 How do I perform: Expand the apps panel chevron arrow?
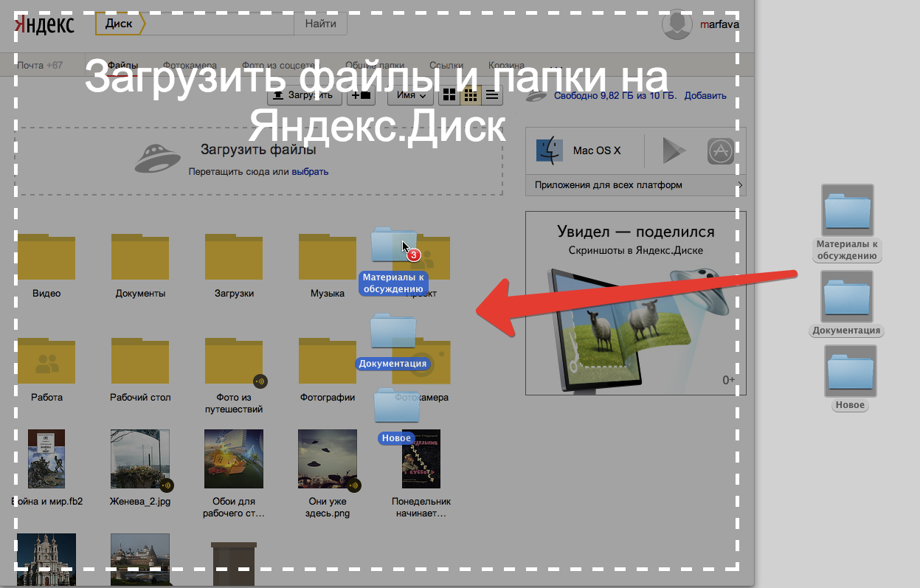point(740,185)
